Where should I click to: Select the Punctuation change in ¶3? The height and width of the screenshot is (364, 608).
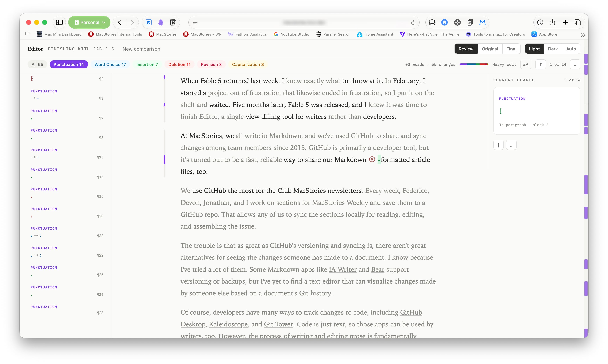pyautogui.click(x=67, y=95)
